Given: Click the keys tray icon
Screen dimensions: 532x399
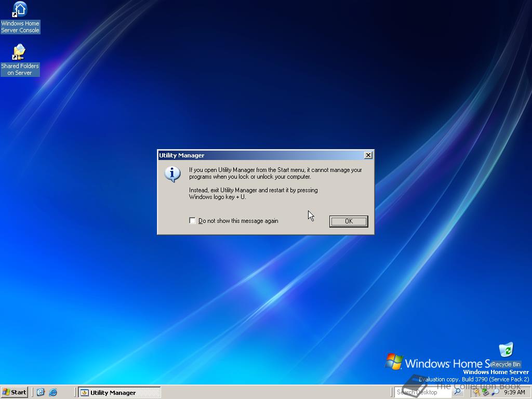Looking at the screenshot, I should pyautogui.click(x=477, y=392).
